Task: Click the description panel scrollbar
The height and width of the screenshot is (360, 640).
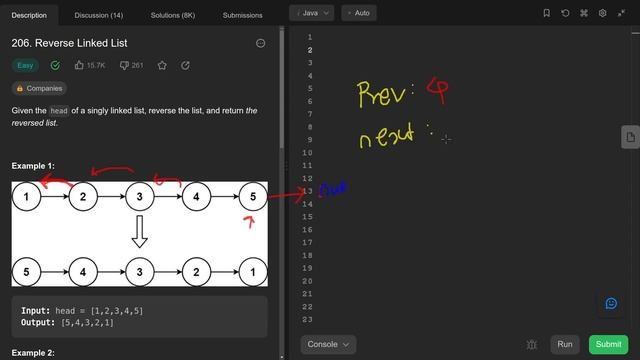Action: coord(282,88)
